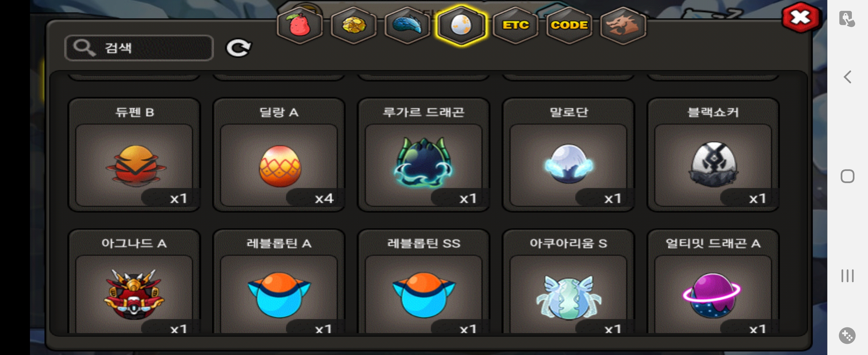
Task: Switch to the gold nugget category tab
Action: tap(353, 26)
